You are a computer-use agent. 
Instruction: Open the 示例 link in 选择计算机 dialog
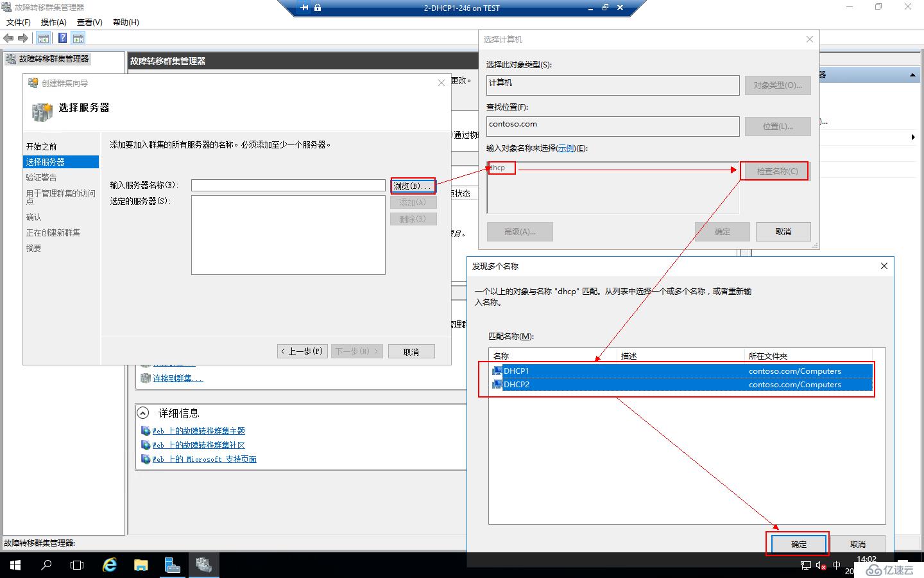pos(567,148)
